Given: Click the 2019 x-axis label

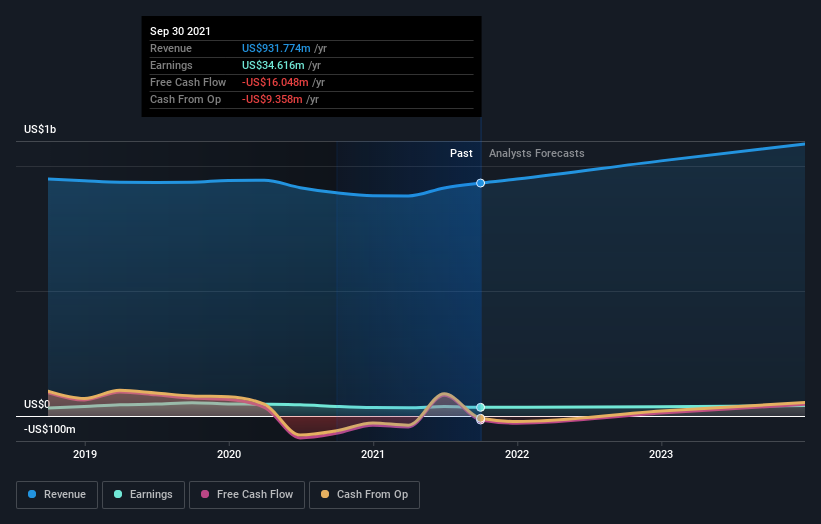Looking at the screenshot, I should pos(85,454).
